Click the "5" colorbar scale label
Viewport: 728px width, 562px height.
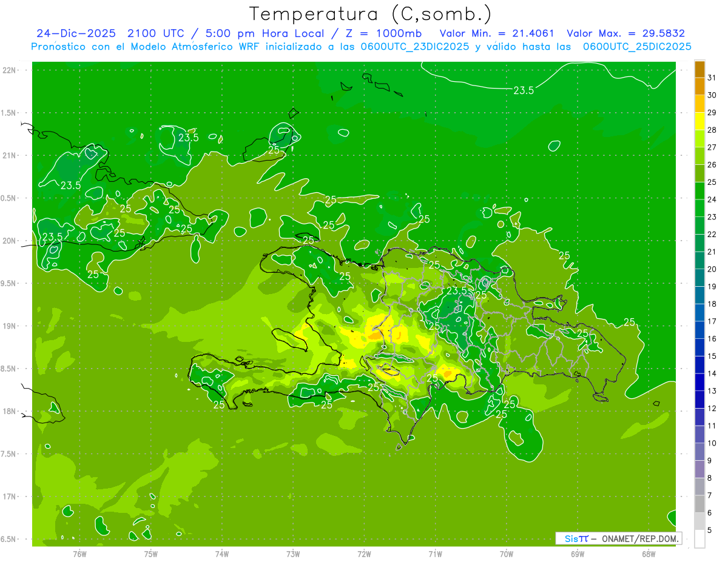pyautogui.click(x=709, y=530)
